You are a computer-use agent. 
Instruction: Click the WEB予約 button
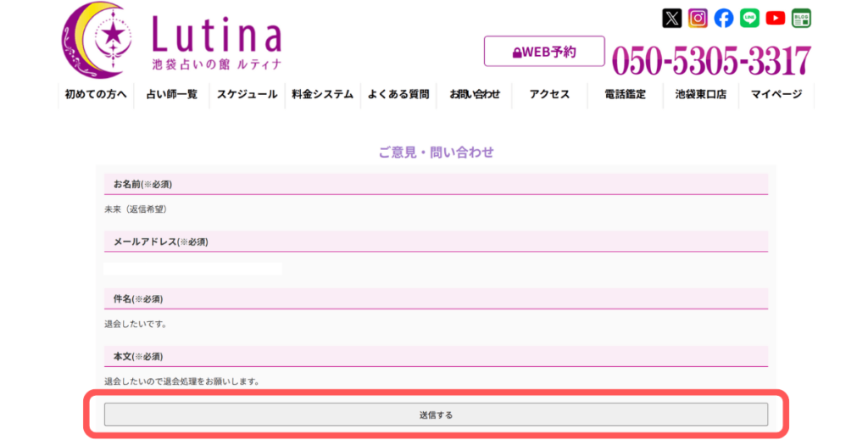click(544, 52)
